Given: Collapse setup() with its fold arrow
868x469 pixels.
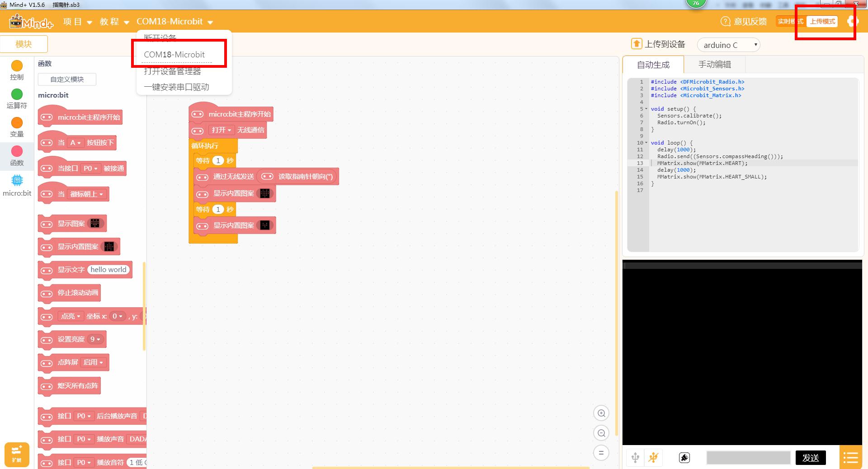Looking at the screenshot, I should pyautogui.click(x=646, y=109).
